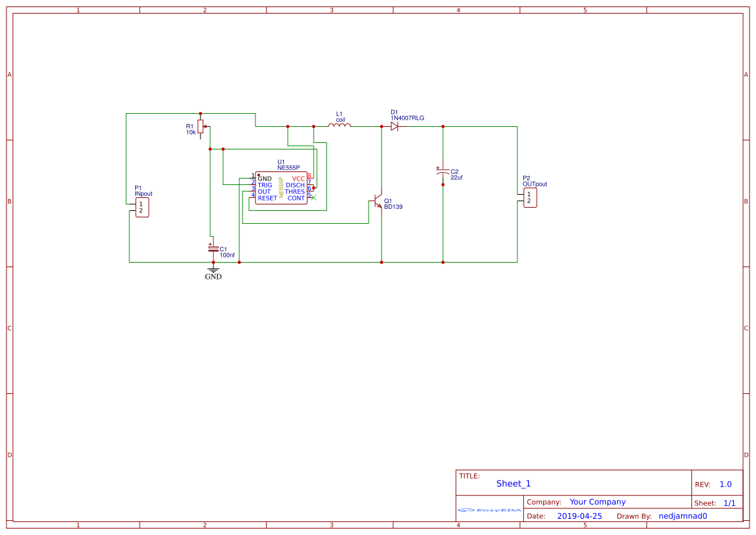Select the 10k resistor R1
Image resolution: width=756 pixels, height=535 pixels.
[201, 126]
